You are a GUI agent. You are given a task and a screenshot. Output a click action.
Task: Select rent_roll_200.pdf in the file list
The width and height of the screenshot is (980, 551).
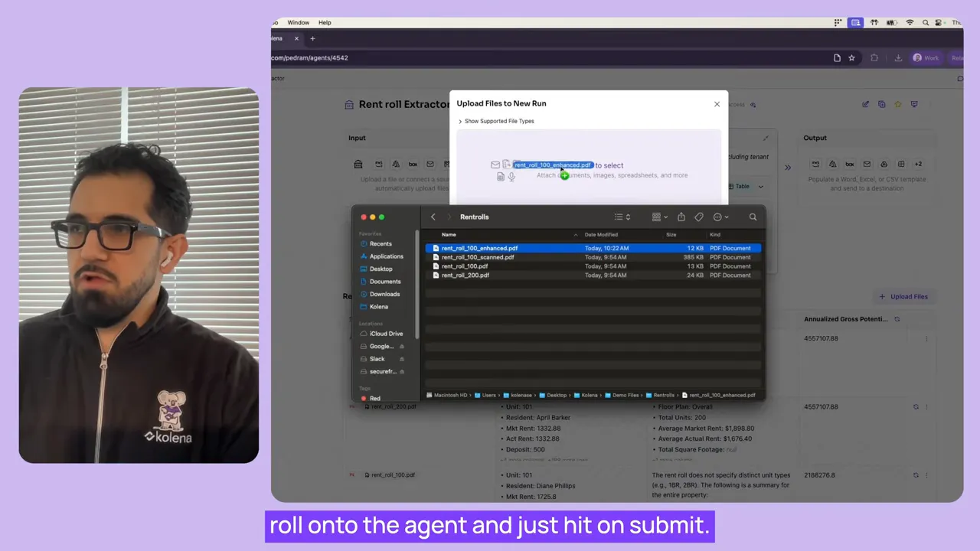coord(465,275)
